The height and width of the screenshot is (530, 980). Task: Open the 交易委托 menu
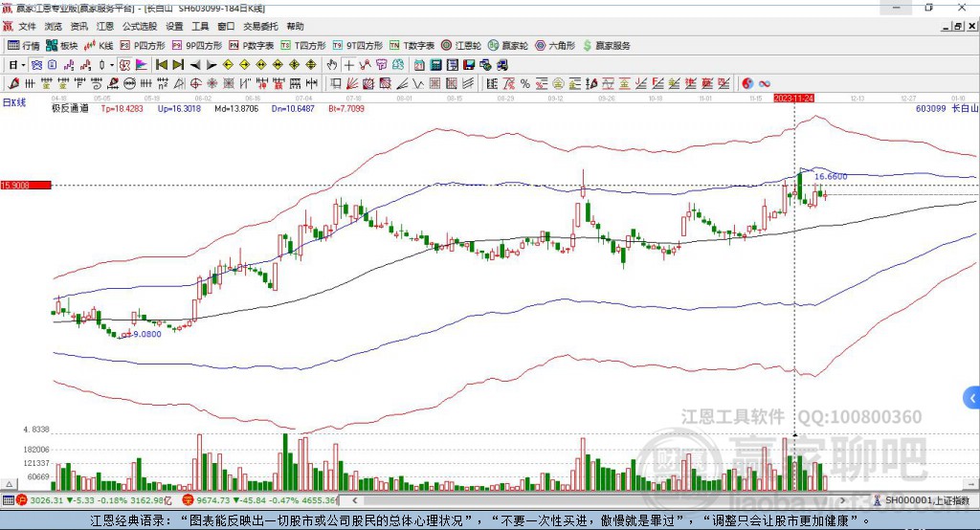[260, 26]
